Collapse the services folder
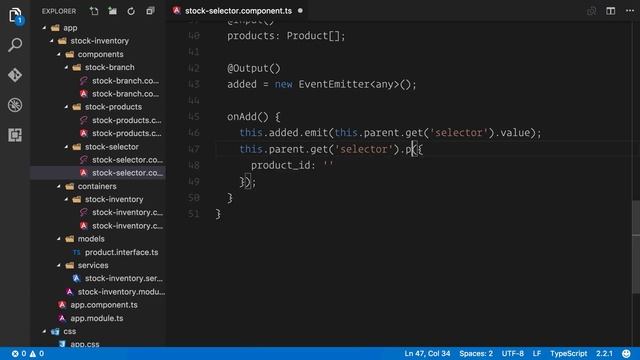The height and width of the screenshot is (360, 640). (59, 266)
